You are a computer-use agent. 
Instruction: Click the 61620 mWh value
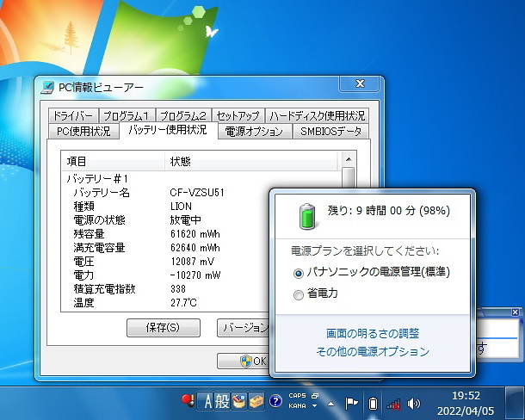(195, 234)
